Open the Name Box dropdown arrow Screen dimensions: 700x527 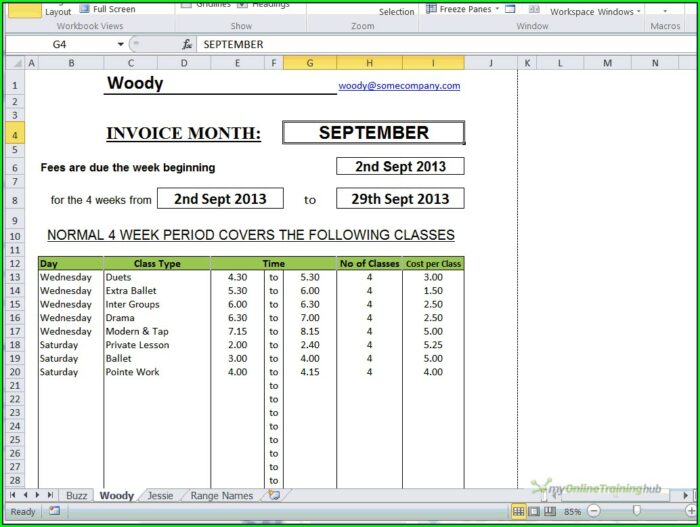tap(121, 44)
